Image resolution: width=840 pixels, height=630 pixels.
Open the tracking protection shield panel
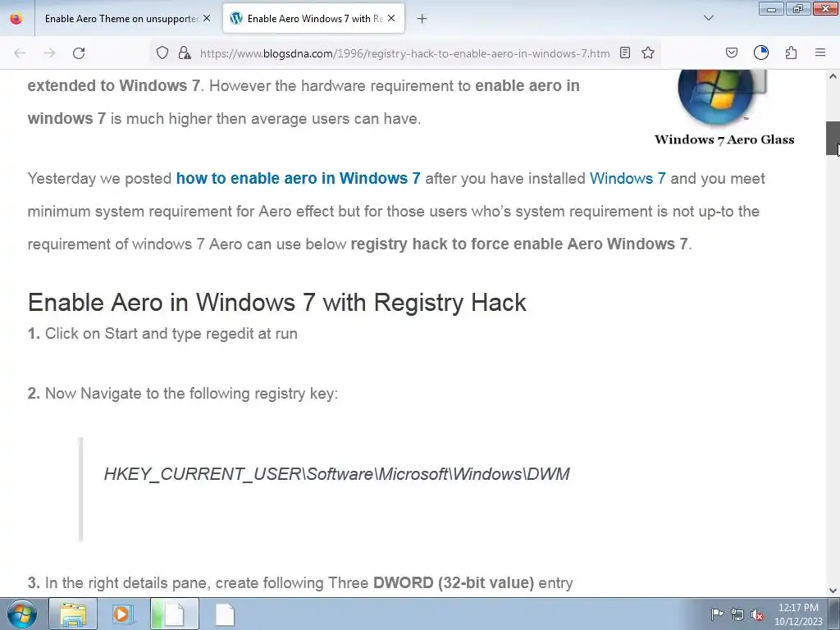(162, 53)
